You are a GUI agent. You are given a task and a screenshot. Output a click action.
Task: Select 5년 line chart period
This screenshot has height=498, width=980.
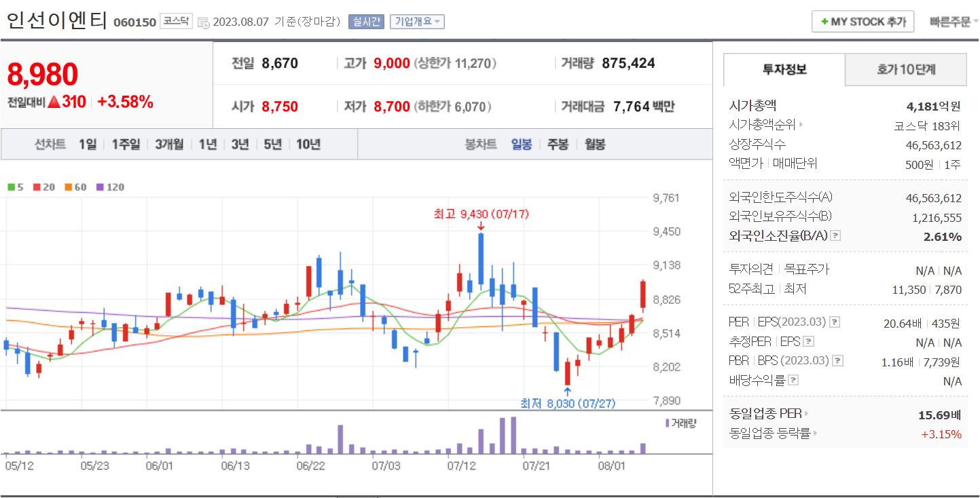(272, 144)
